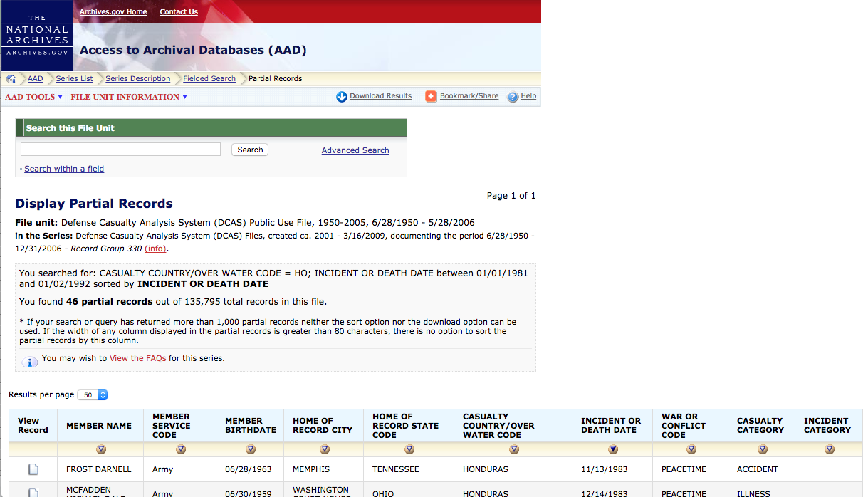Viewport: 868px width, 497px height.
Task: Expand the AAD Tools menu
Action: click(x=33, y=97)
